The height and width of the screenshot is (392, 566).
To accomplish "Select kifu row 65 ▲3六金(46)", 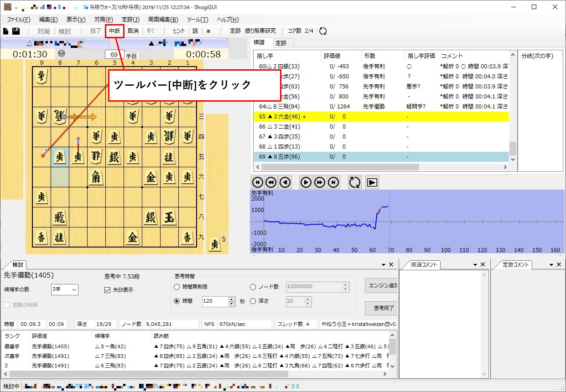I will click(x=381, y=117).
